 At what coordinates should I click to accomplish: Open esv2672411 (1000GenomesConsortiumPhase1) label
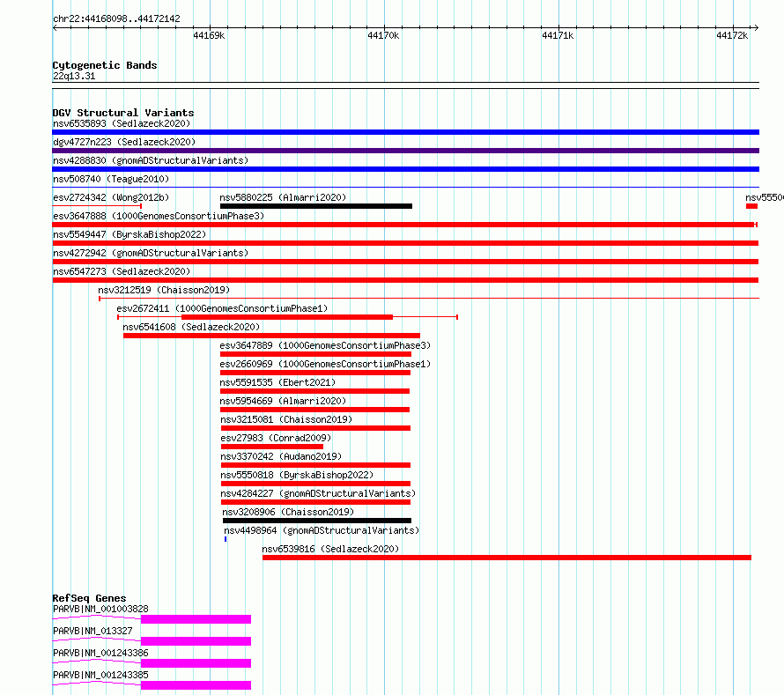coord(222,308)
